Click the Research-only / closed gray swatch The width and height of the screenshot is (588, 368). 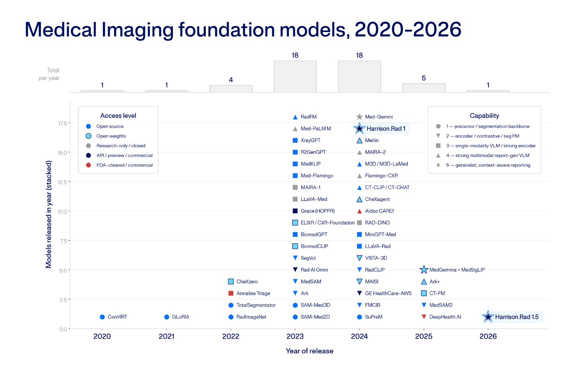88,146
